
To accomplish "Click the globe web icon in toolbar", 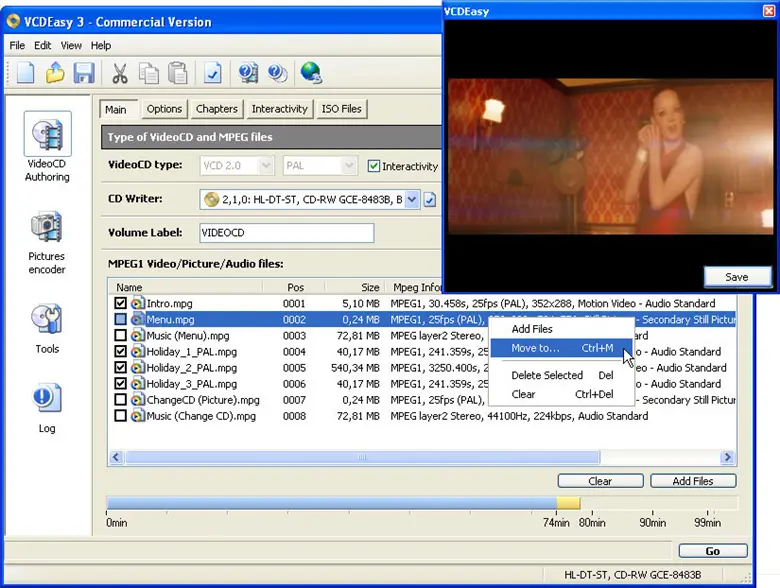I will (310, 73).
